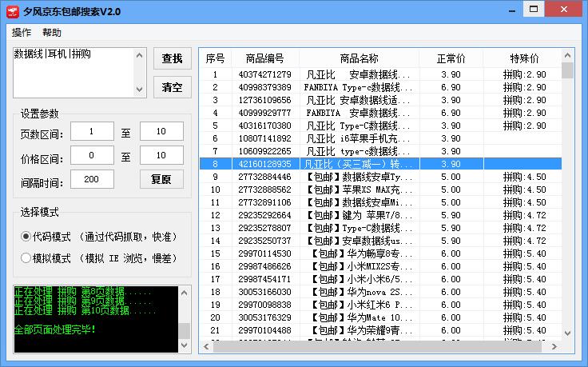Click the results list scroll down arrow
The image size is (588, 367).
pos(568,333)
